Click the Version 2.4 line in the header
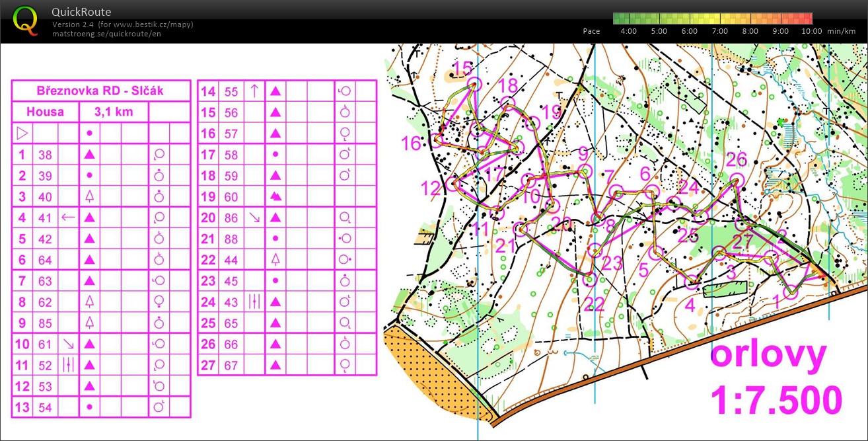This screenshot has width=868, height=441. pyautogui.click(x=123, y=25)
